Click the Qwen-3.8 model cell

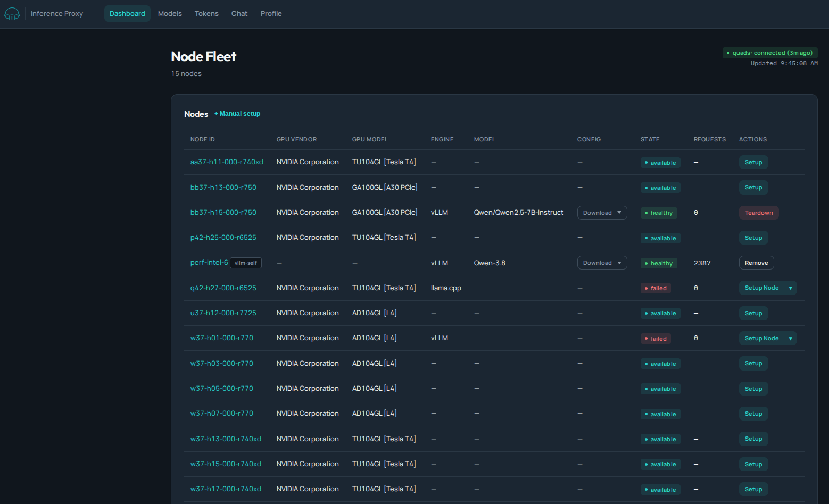(490, 263)
